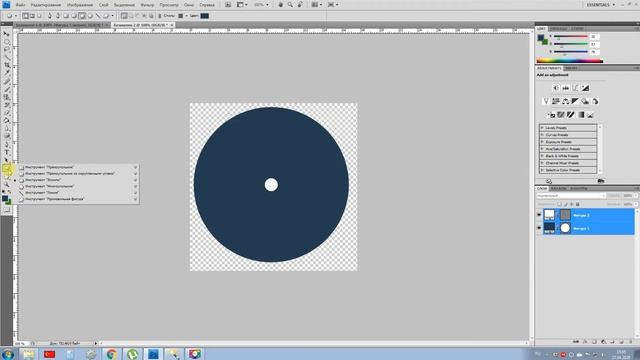Screen dimensions: 640x360
Task: Click the Curves adjustment icon
Action: 575,88
